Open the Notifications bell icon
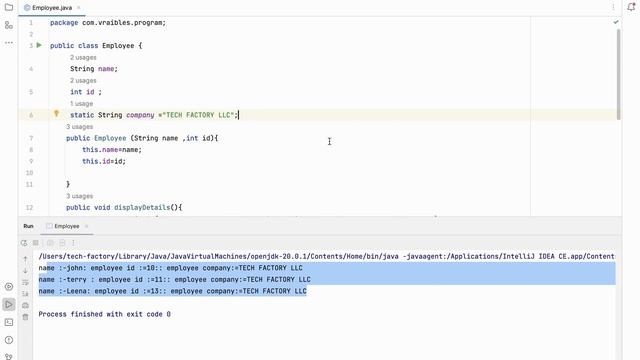 coord(631,7)
